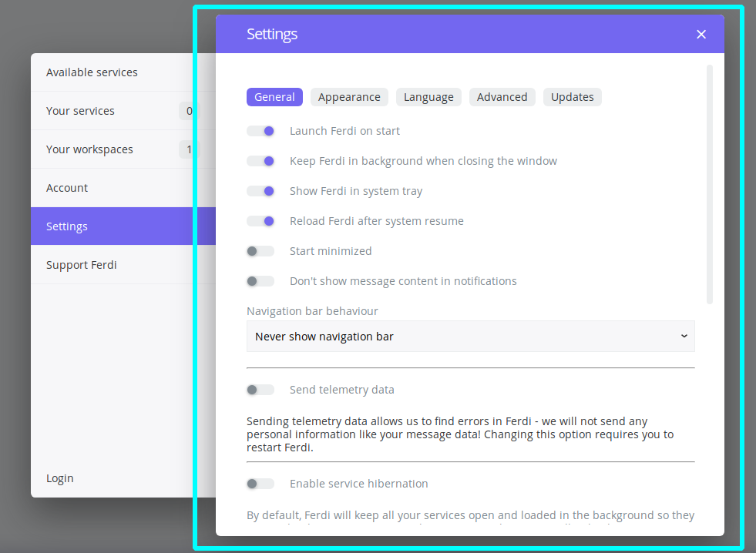Select Settings in the sidebar

point(123,226)
